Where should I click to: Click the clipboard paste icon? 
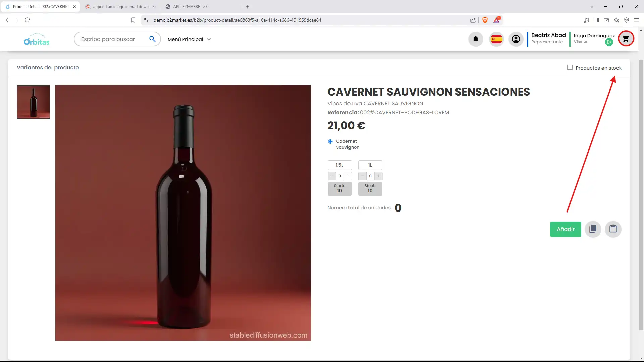[613, 229]
